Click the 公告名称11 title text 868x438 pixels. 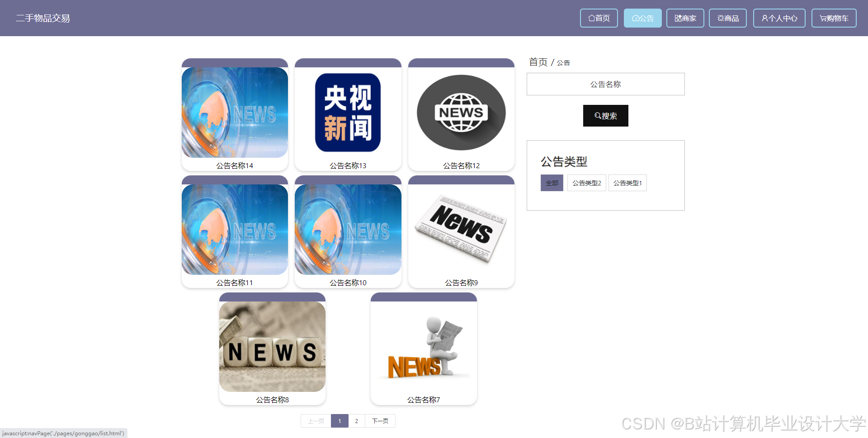(235, 283)
